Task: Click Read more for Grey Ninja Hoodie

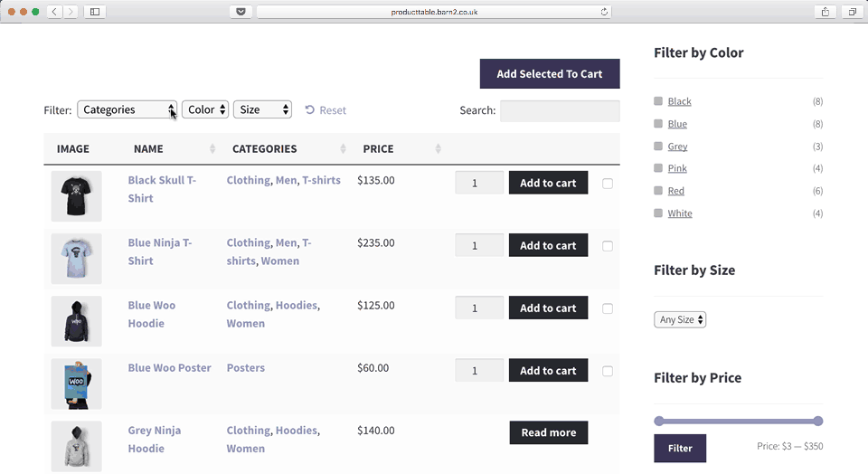Action: click(x=548, y=432)
